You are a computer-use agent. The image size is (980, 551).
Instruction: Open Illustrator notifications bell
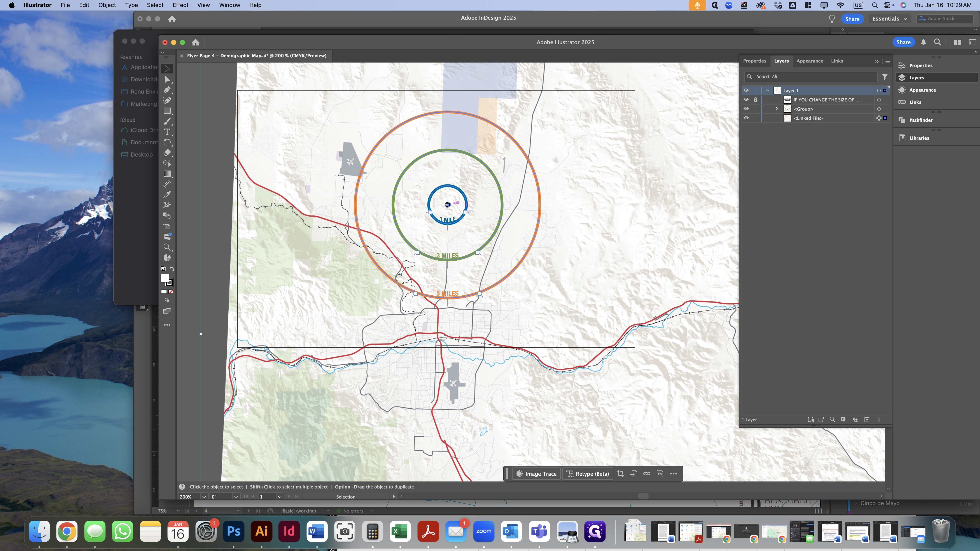[923, 42]
